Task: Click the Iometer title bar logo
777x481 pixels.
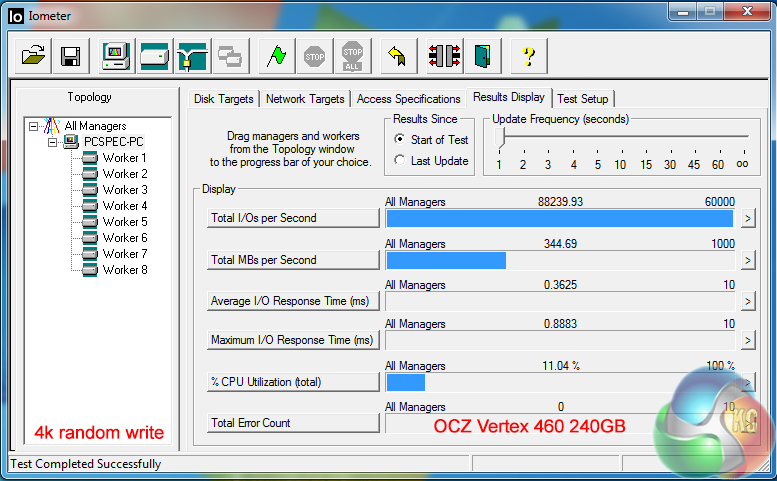Action: click(16, 16)
